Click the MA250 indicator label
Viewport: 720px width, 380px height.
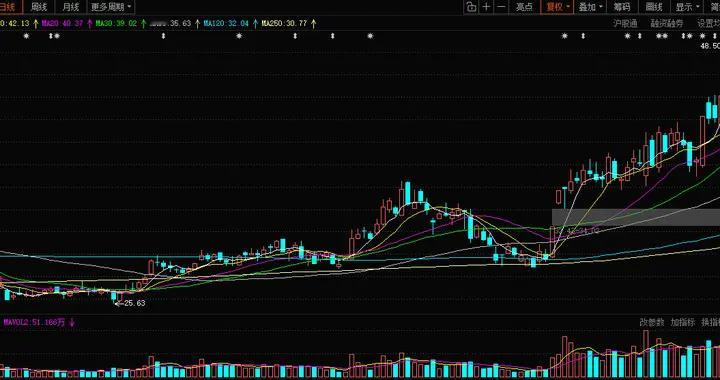pos(284,23)
